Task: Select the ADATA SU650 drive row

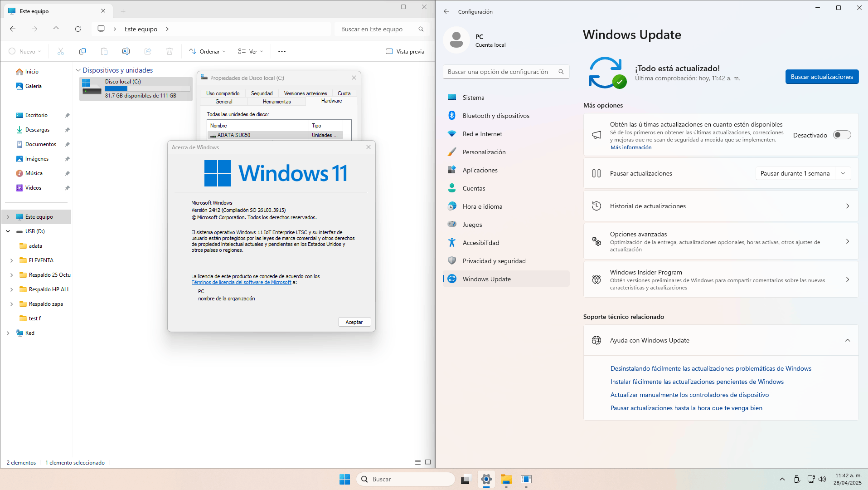Action: click(275, 135)
